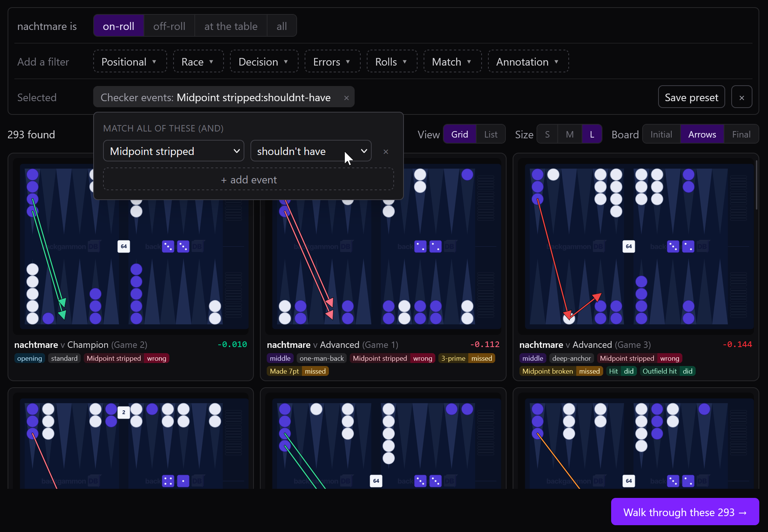Click the 64 doubling cube on first board
This screenshot has width=768, height=532.
coord(124,246)
